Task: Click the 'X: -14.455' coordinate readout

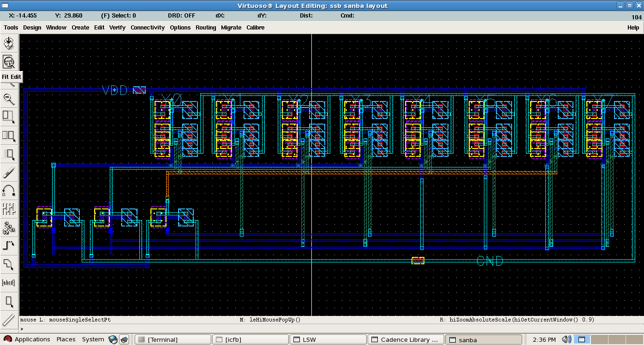Action: coord(24,16)
